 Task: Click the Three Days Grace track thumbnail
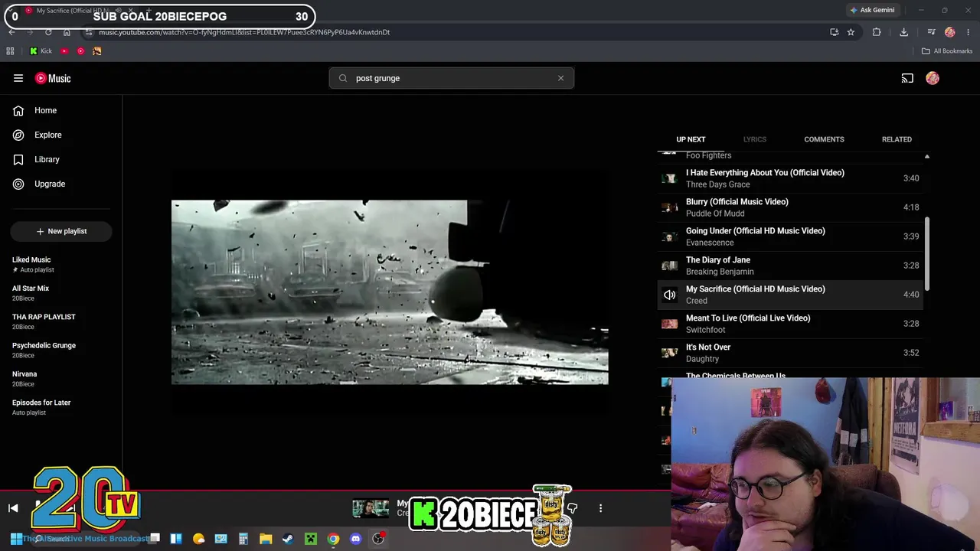(670, 178)
